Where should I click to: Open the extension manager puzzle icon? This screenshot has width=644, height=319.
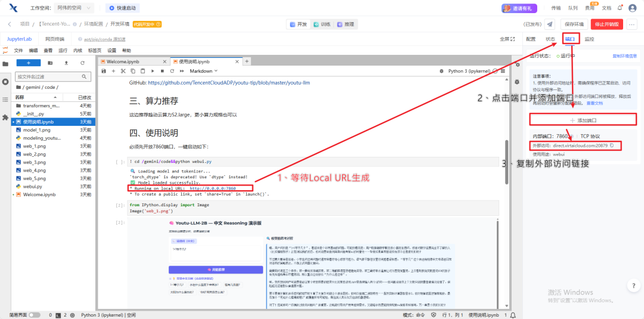5,117
